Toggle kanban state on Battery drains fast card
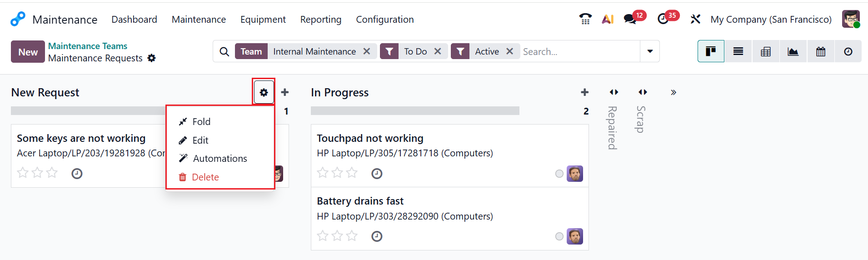Viewport: 868px width, 260px height. [559, 236]
